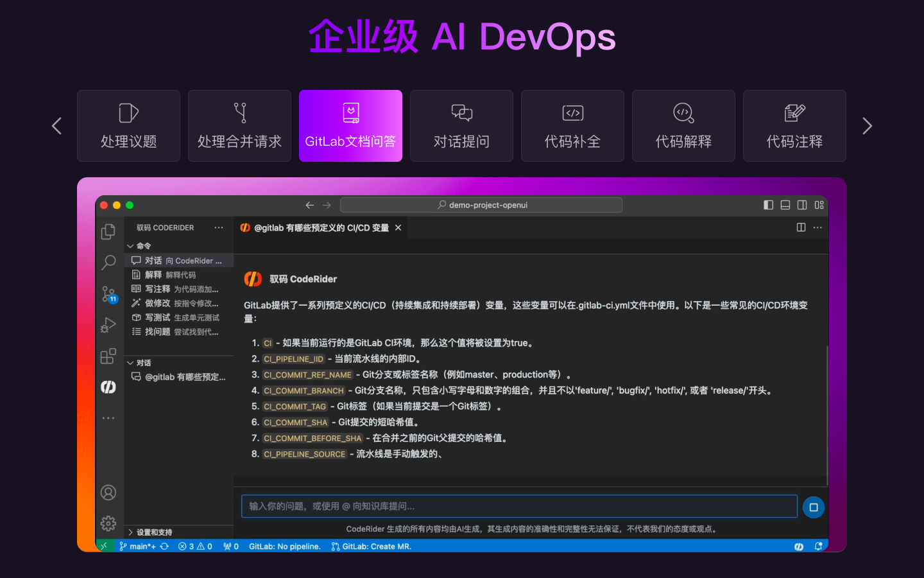Open the customize layout icon
Screen dimensions: 924x578
819,205
